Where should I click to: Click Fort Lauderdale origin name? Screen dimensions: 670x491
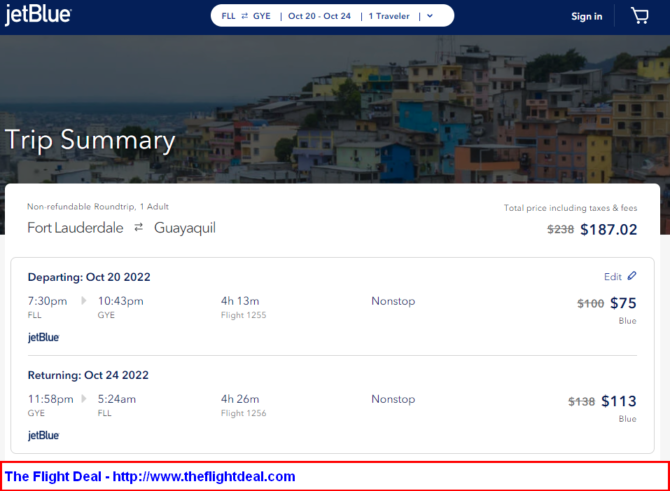(x=75, y=228)
